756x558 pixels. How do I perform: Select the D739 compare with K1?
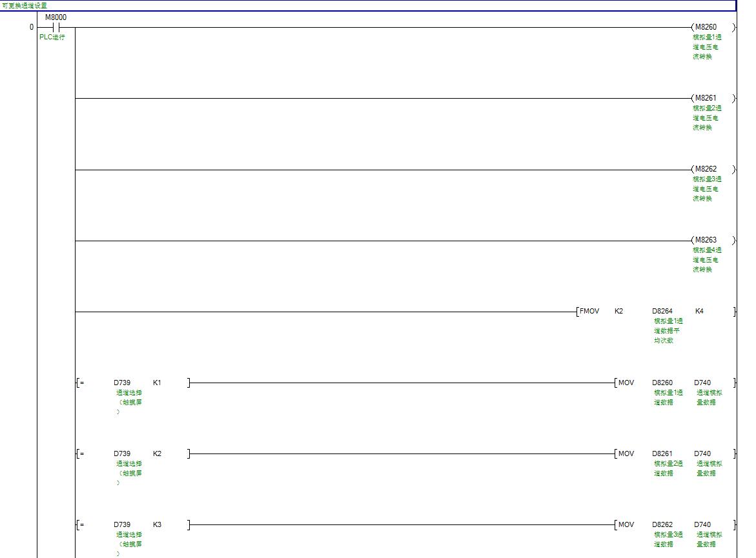pyautogui.click(x=122, y=383)
